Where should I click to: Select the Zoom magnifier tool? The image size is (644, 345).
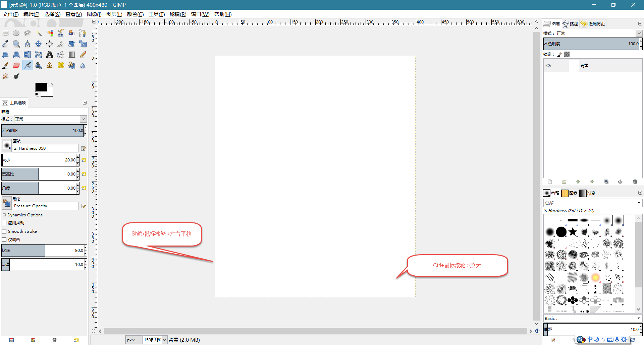click(16, 44)
